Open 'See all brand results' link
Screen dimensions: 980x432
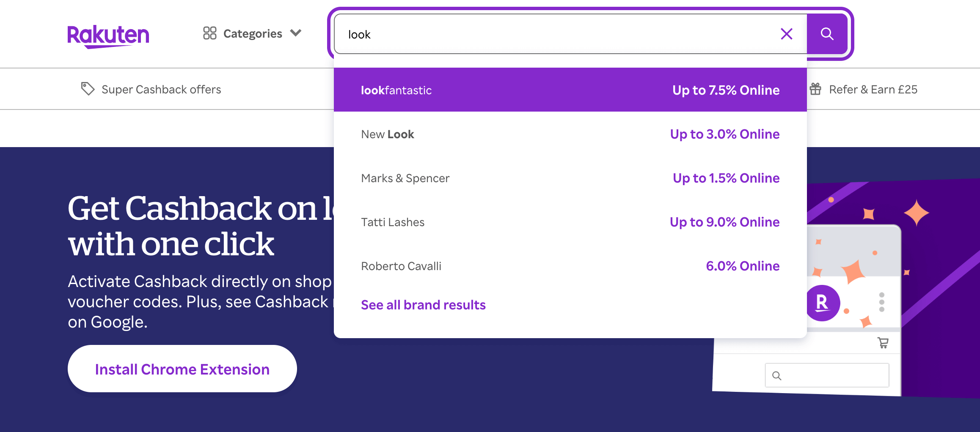click(423, 305)
